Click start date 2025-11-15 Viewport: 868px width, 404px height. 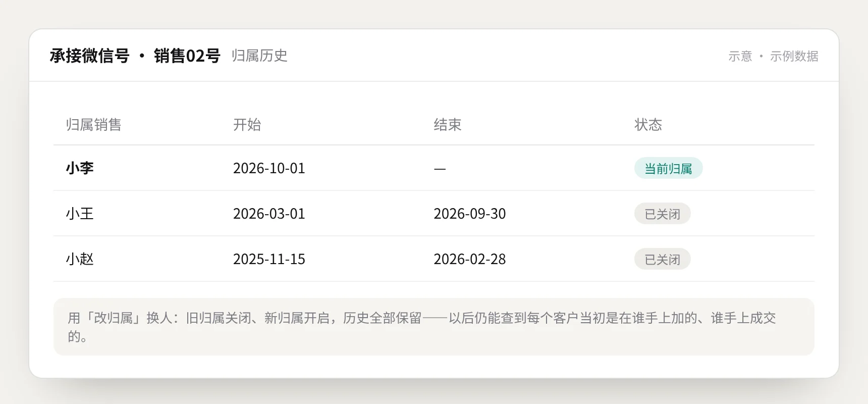[x=269, y=259]
